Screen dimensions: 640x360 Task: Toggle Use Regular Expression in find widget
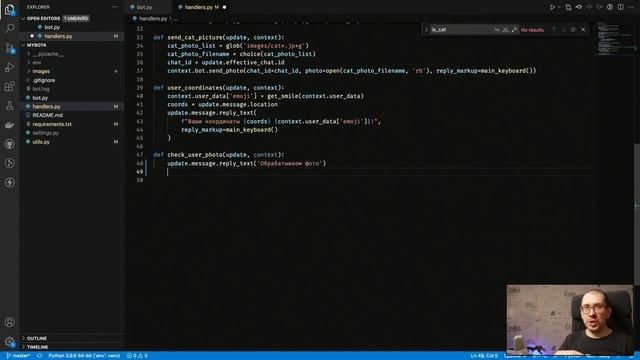(x=514, y=30)
